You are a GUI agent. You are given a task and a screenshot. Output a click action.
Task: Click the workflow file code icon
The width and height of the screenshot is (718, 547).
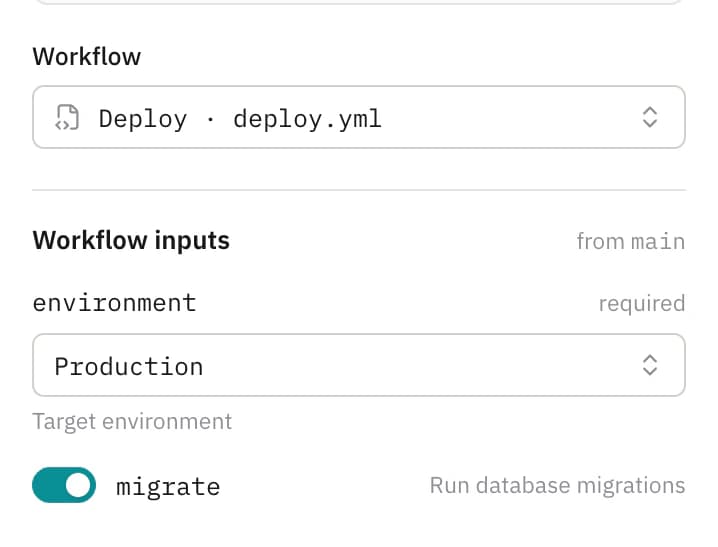pyautogui.click(x=67, y=118)
